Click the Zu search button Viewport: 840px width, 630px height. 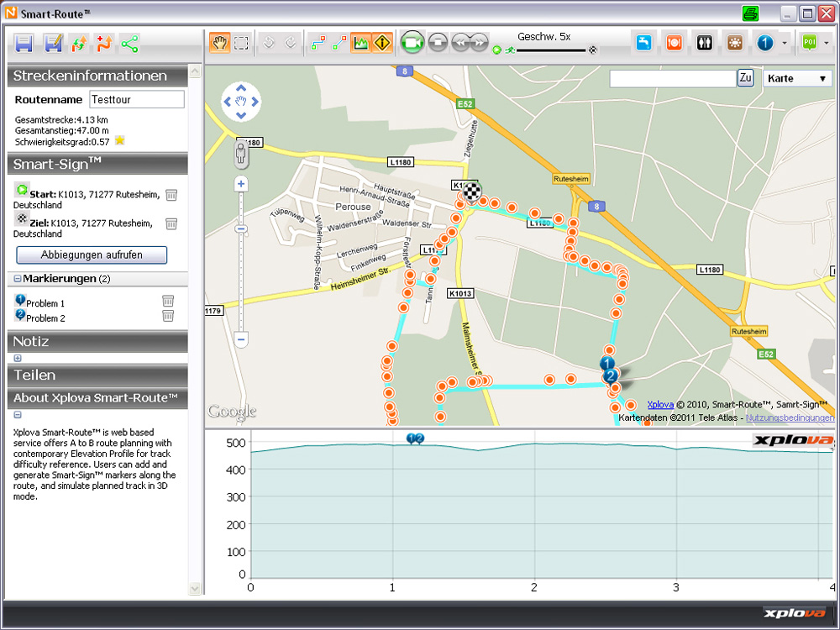point(745,77)
